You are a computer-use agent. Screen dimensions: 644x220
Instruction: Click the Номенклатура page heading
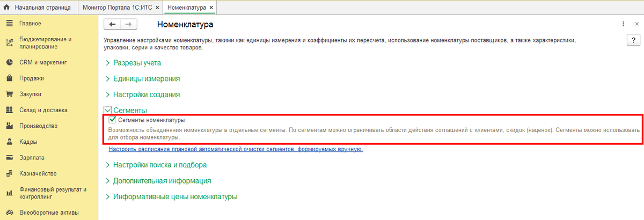click(185, 25)
